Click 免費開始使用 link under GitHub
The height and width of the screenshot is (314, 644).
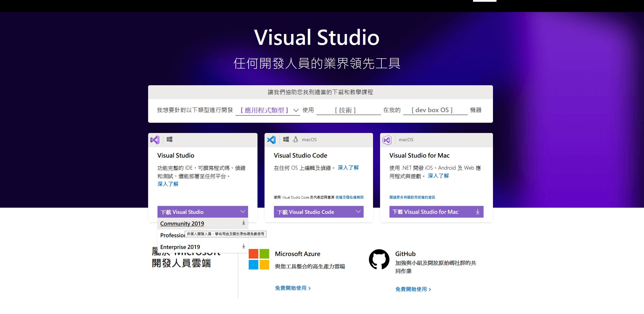coord(413,289)
